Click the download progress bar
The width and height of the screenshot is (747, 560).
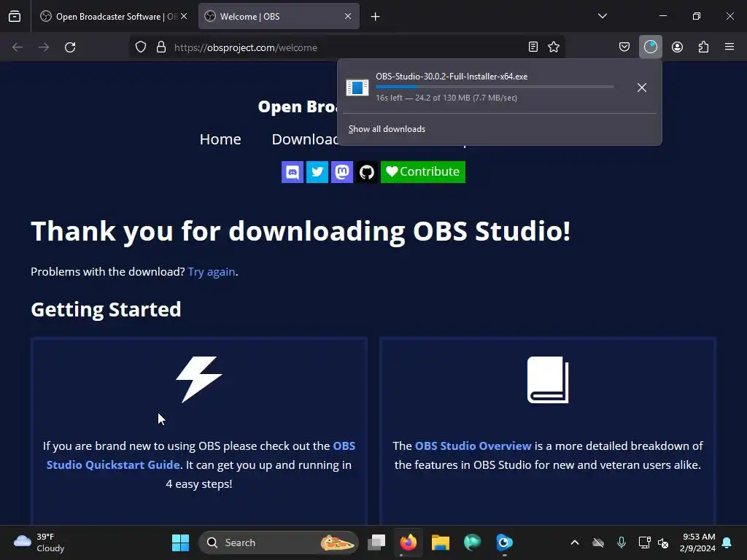(495, 87)
